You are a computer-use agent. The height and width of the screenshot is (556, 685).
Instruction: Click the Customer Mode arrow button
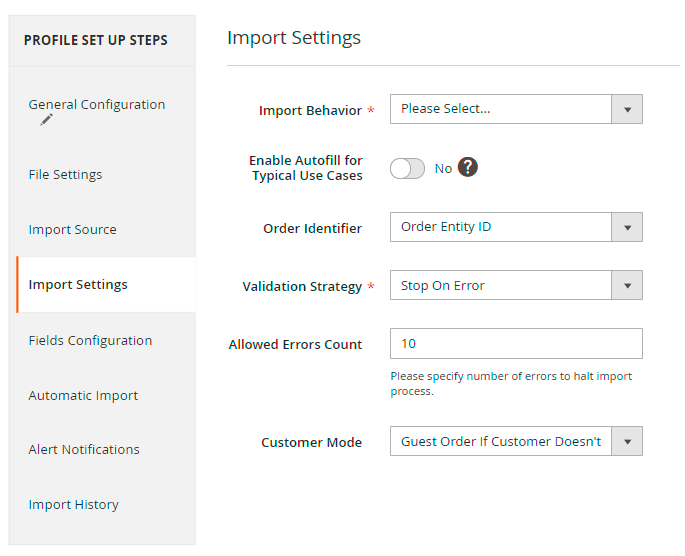click(627, 442)
